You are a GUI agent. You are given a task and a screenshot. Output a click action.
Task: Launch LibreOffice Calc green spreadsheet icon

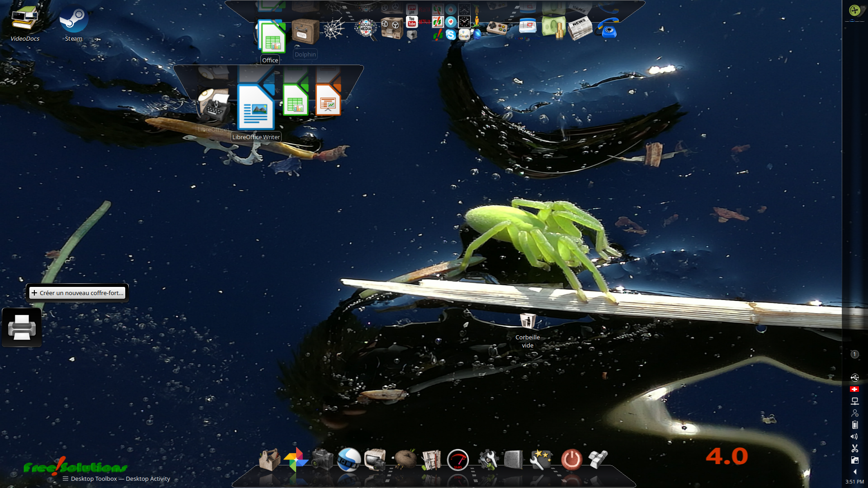click(x=295, y=100)
